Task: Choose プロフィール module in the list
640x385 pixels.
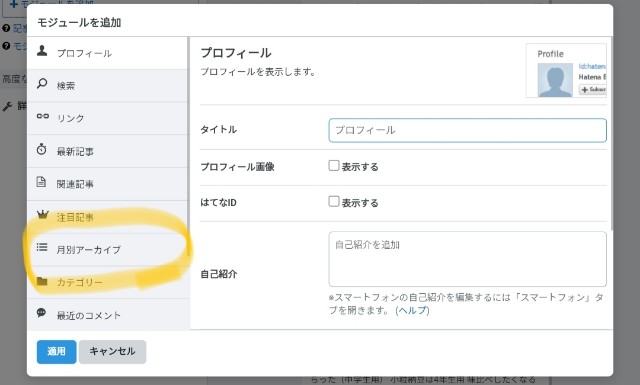Action: click(107, 53)
